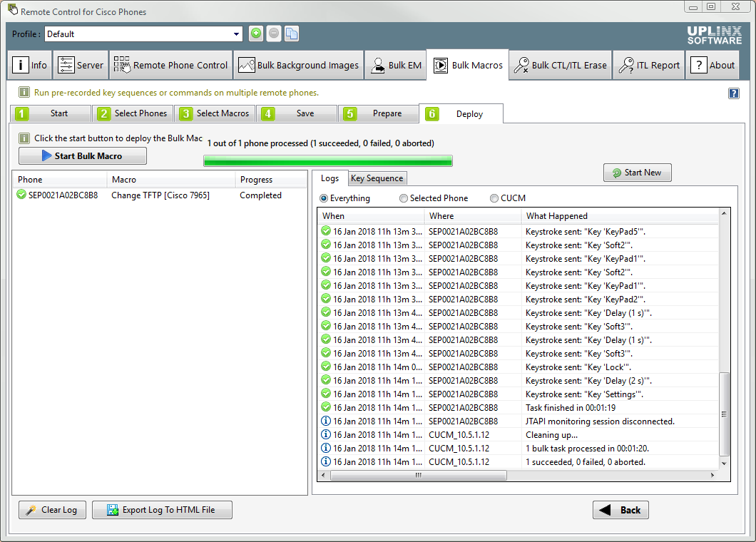Click the log horizontal scrollbar thumb
The height and width of the screenshot is (542, 756).
(x=418, y=475)
